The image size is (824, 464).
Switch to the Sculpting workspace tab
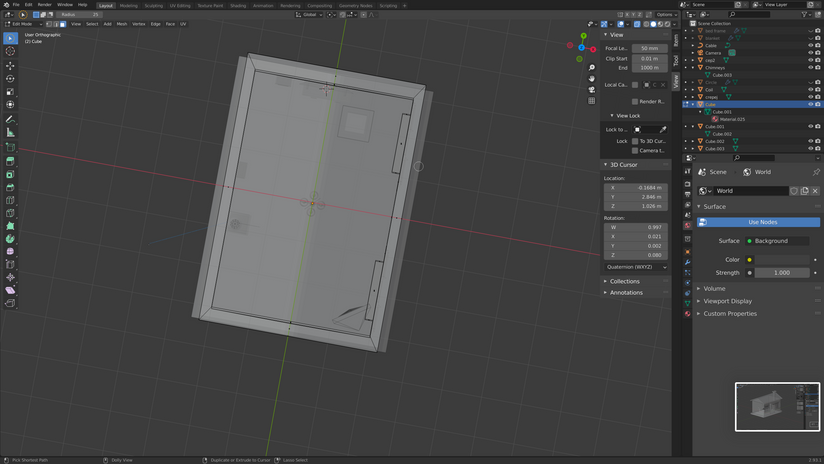coord(153,6)
